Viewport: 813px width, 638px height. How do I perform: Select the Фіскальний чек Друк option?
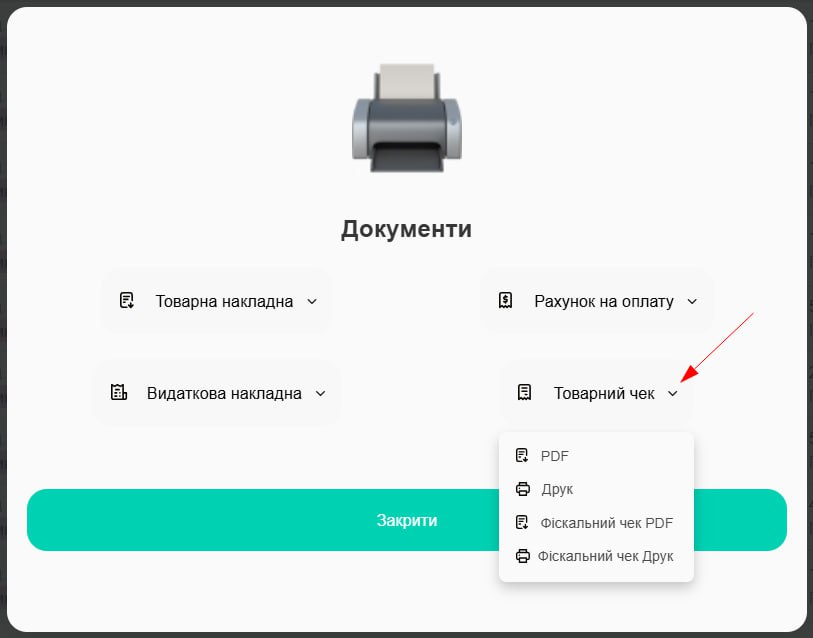click(596, 556)
